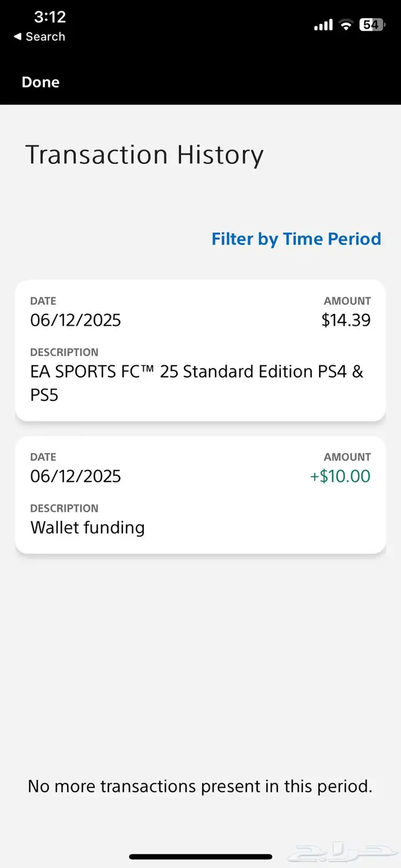Tap the AMOUNT label above $14.39
Viewport: 401px width, 868px height.
(347, 301)
